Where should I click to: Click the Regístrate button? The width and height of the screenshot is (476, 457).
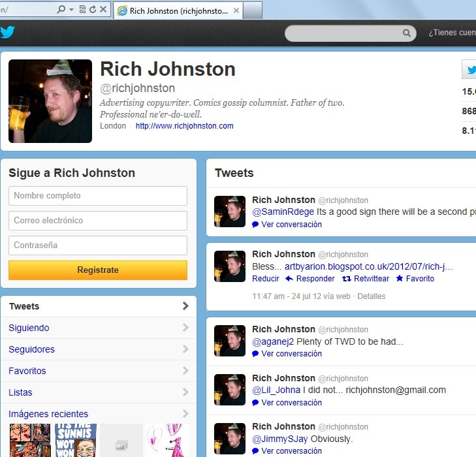coord(98,270)
